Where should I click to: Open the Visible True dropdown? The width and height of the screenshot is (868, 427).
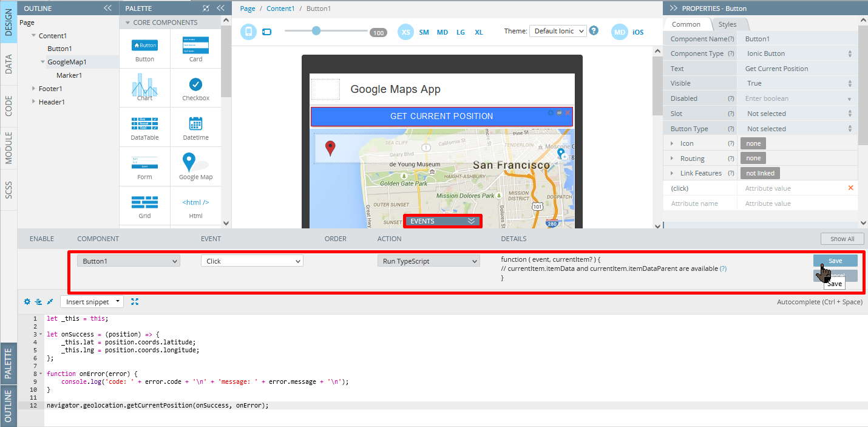coord(798,83)
